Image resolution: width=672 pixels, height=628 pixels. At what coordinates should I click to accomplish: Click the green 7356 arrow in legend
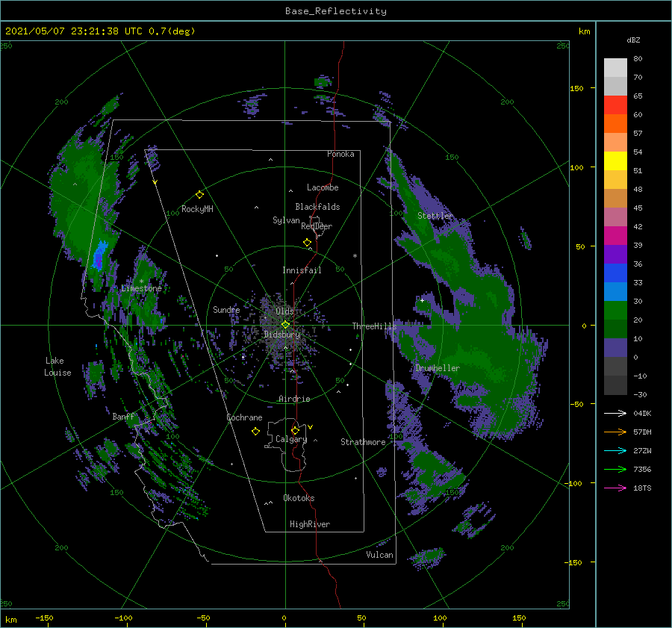click(x=615, y=470)
